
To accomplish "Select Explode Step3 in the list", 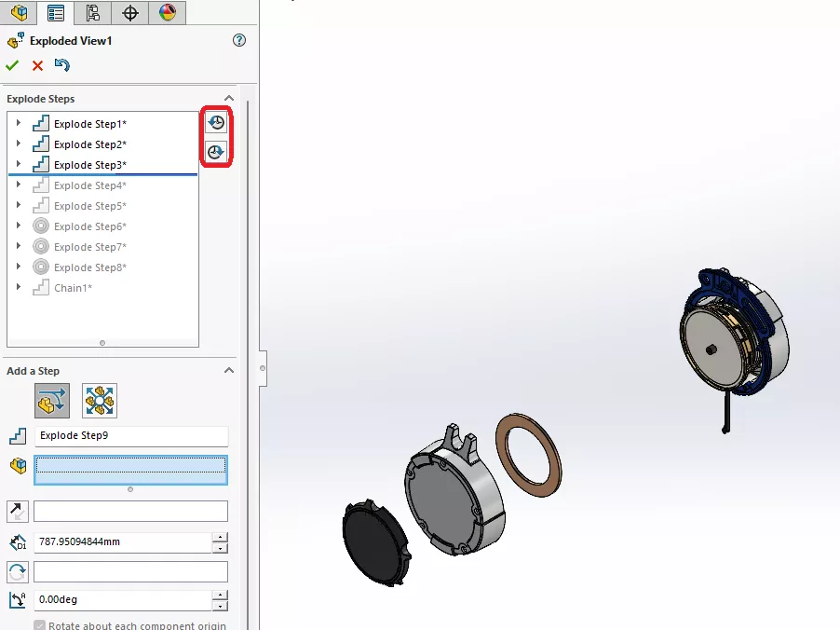I will click(89, 165).
